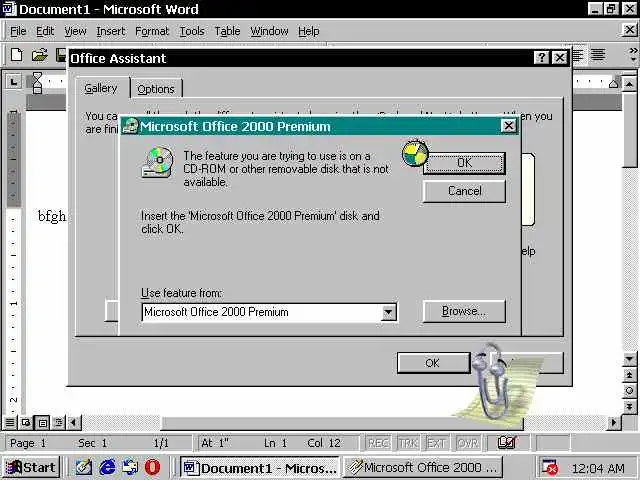The height and width of the screenshot is (480, 640).
Task: Open the Table menu
Action: (227, 31)
